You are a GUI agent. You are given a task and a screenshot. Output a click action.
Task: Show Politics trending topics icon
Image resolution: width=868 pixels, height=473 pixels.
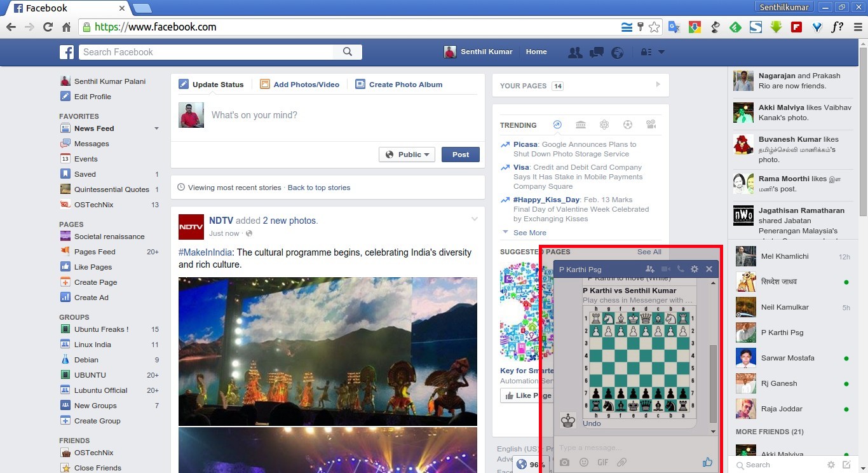[581, 125]
